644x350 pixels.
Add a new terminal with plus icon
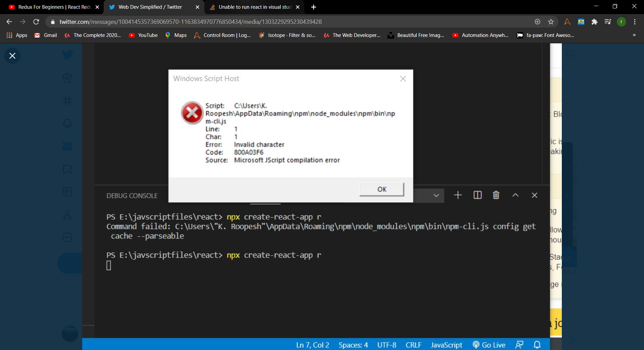pos(458,195)
